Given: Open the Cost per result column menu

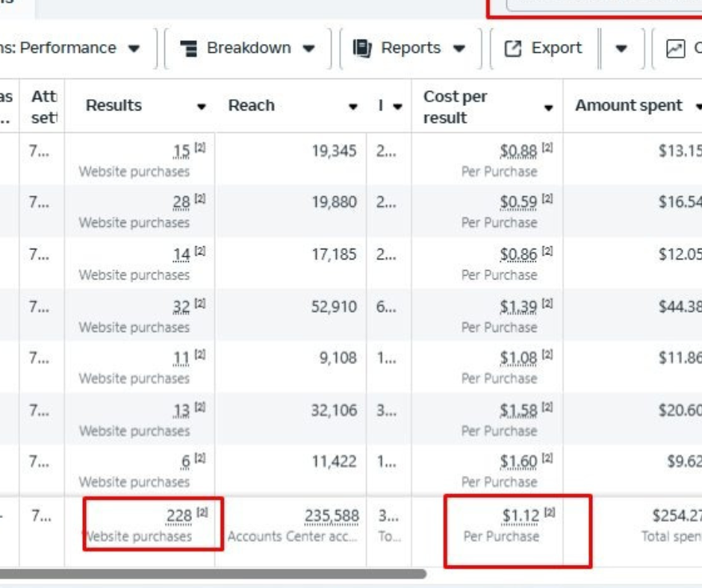Looking at the screenshot, I should coord(548,107).
